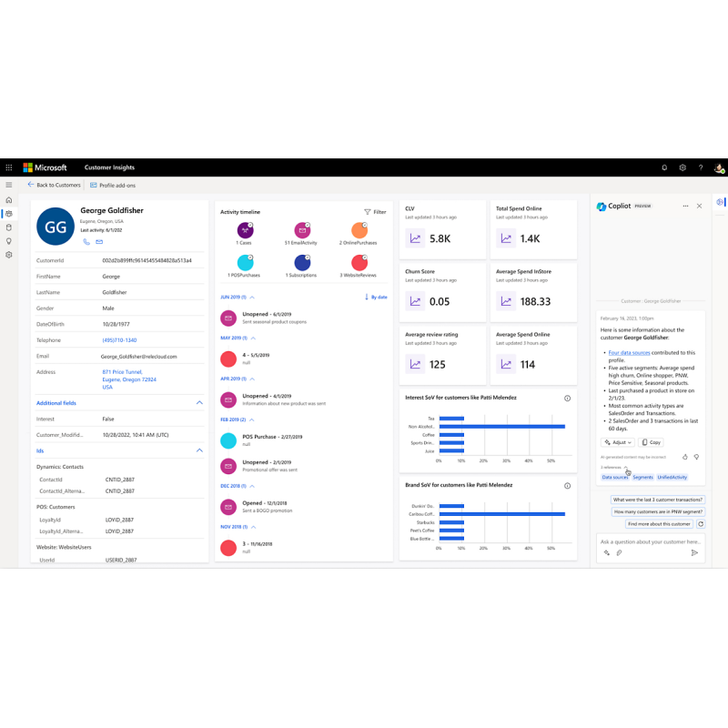Go back to Customers
Viewport: 728px width, 728px height.
click(x=54, y=185)
